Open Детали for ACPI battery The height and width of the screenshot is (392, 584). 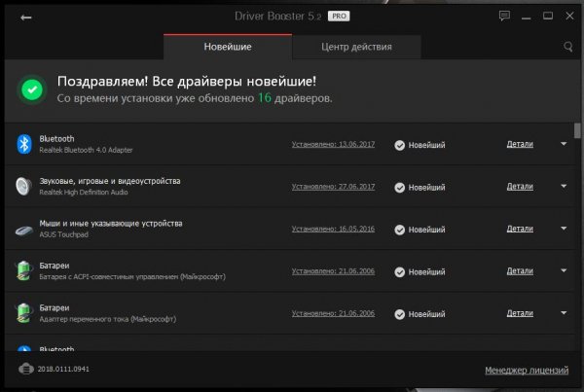pos(520,271)
